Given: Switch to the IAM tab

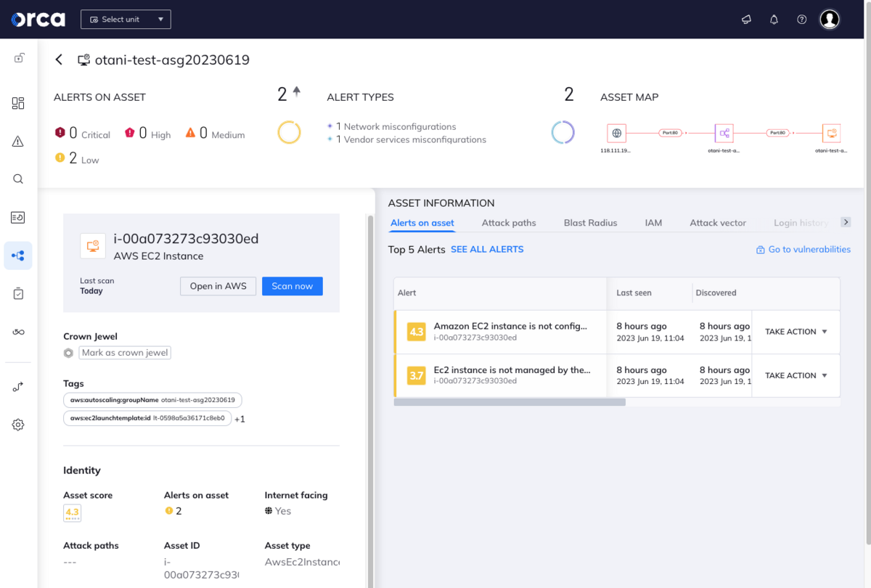Looking at the screenshot, I should point(653,223).
